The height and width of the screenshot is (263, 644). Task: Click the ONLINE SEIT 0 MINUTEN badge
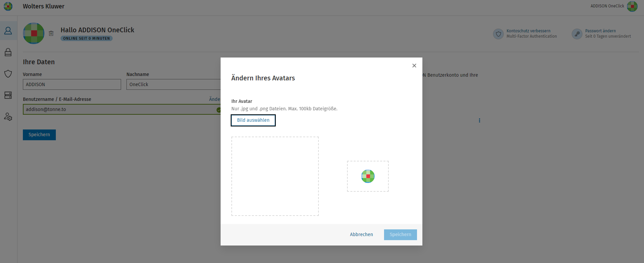pyautogui.click(x=86, y=38)
